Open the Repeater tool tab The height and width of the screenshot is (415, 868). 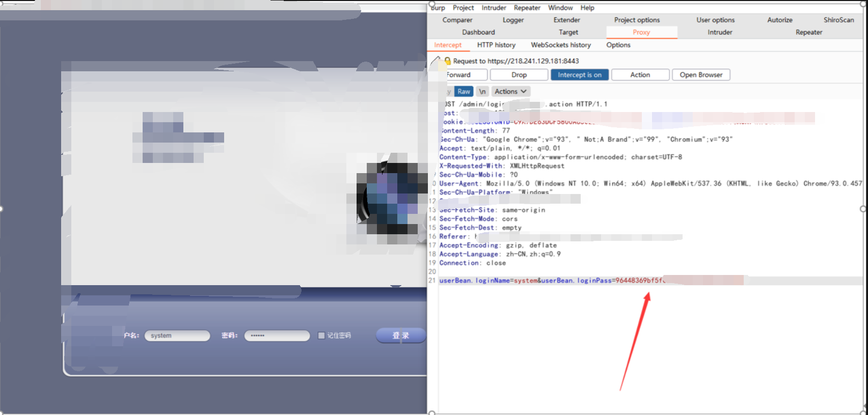(809, 32)
